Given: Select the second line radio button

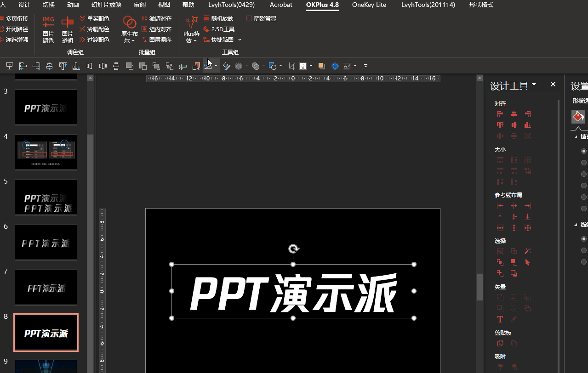Looking at the screenshot, I should click(x=584, y=250).
